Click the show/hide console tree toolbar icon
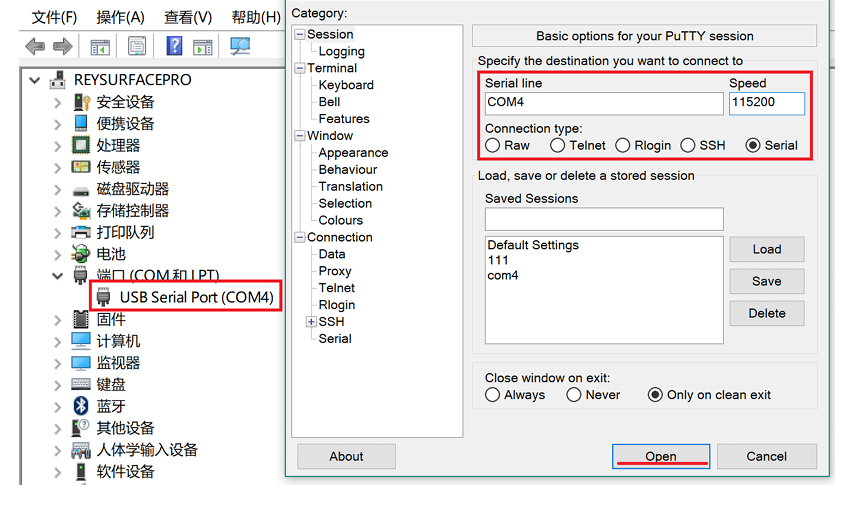Viewport: 862px width, 510px height. [x=100, y=47]
